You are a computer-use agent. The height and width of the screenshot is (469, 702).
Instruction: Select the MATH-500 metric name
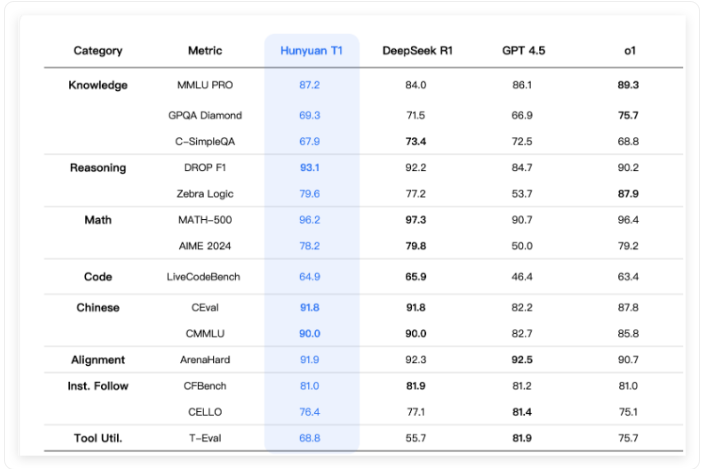(x=205, y=220)
